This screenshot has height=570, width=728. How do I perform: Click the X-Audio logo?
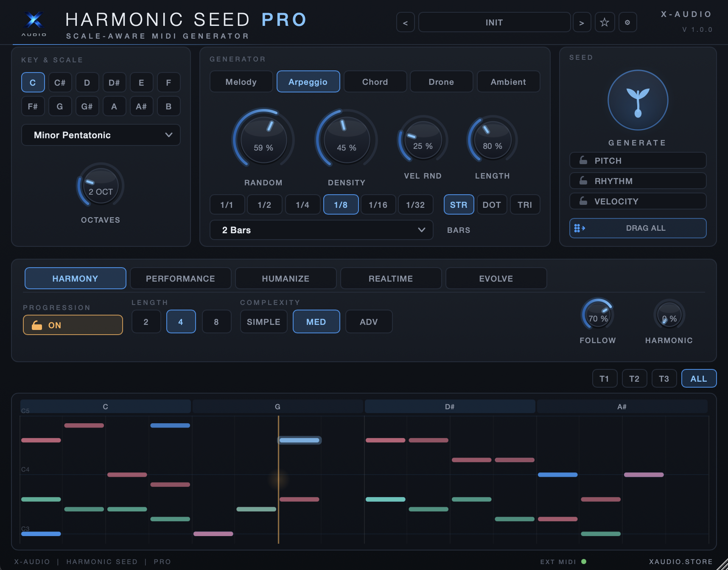(34, 22)
